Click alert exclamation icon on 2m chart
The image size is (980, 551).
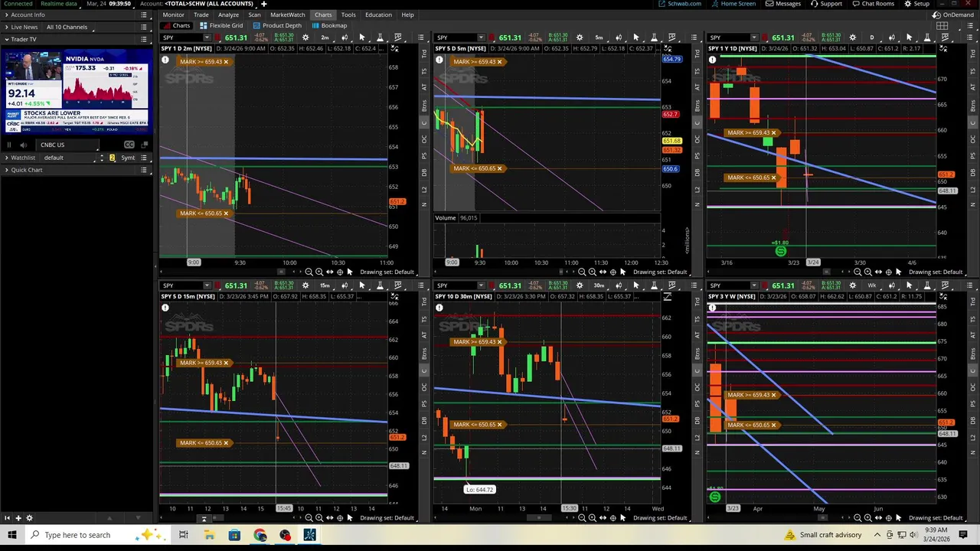point(165,60)
